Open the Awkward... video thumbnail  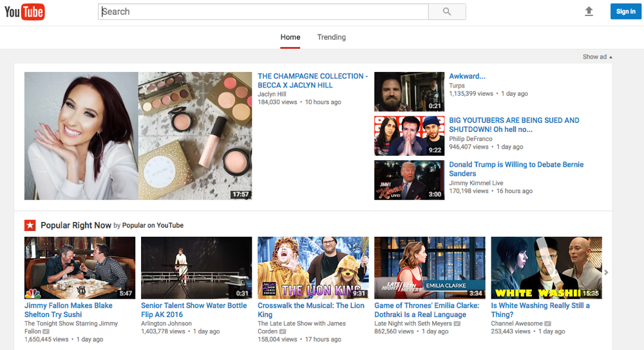[409, 92]
